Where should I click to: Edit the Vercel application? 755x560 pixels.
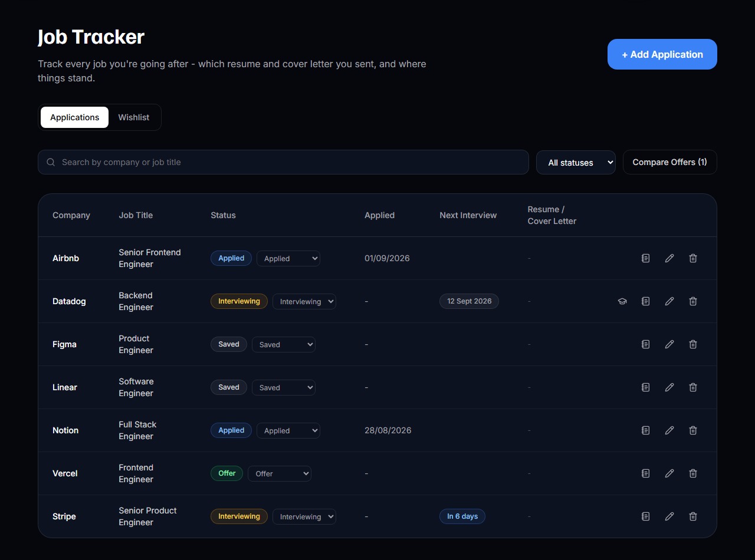(669, 473)
